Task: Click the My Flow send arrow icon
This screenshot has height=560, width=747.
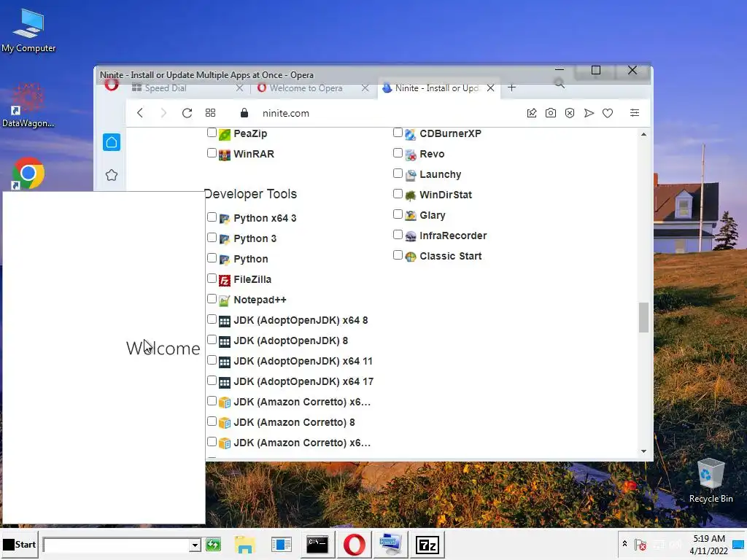Action: point(589,113)
